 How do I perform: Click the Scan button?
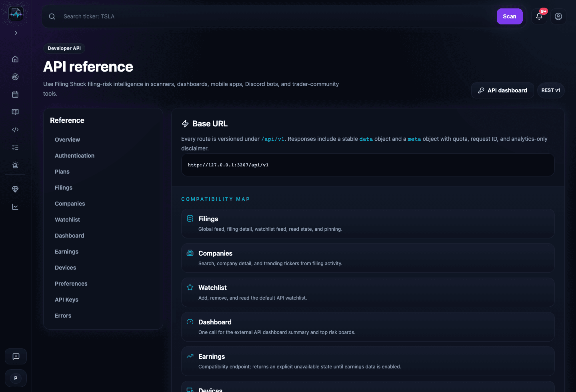click(x=510, y=16)
